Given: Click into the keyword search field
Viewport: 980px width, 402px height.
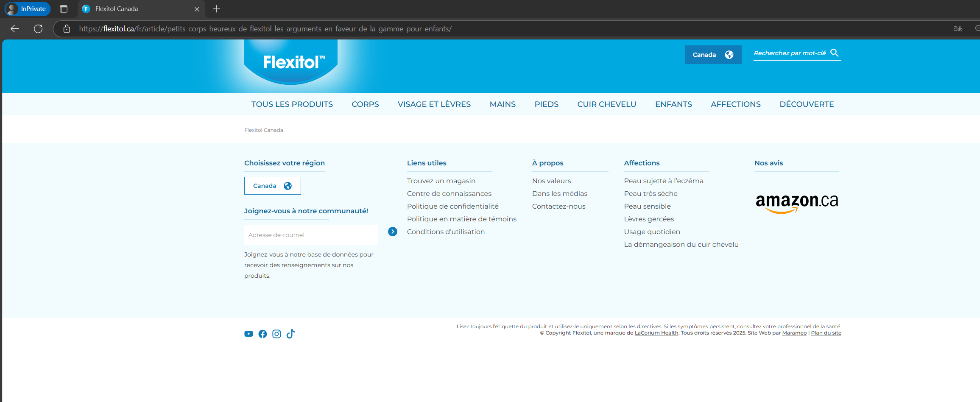Looking at the screenshot, I should pos(789,53).
